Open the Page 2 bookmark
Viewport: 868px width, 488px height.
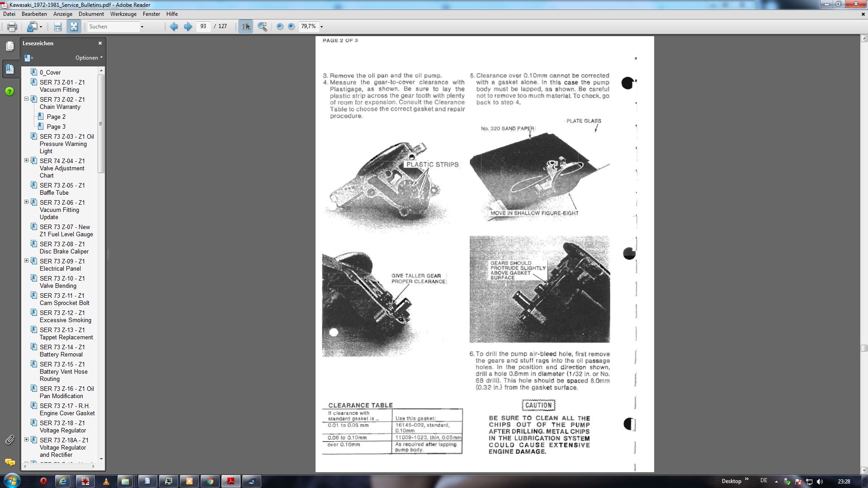click(56, 117)
